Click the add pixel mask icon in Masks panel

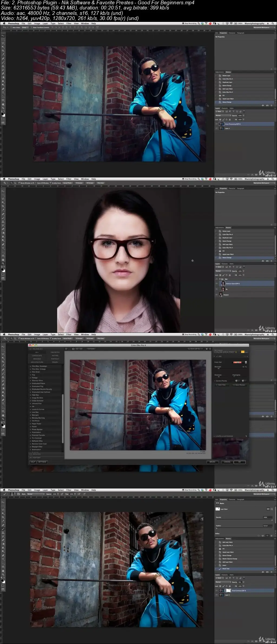tap(268, 509)
